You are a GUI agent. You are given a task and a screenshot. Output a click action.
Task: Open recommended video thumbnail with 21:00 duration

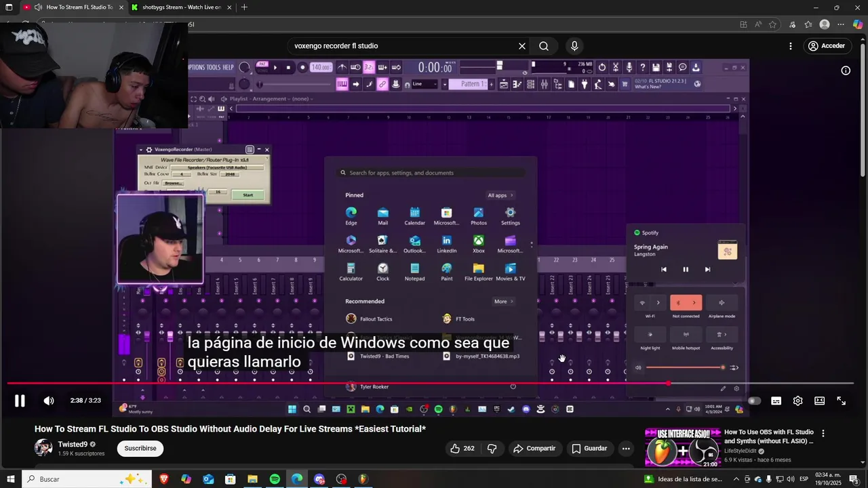click(x=682, y=447)
